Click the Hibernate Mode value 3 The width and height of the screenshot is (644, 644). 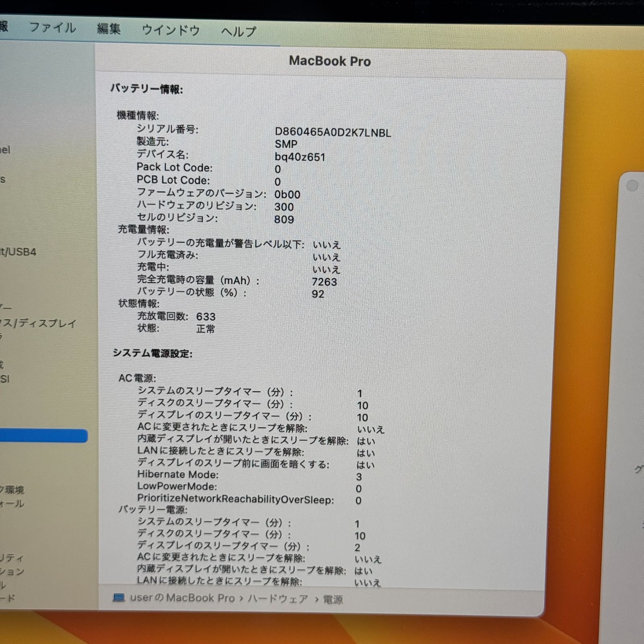click(359, 477)
